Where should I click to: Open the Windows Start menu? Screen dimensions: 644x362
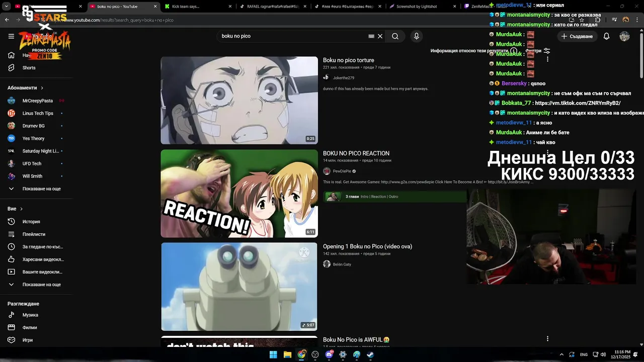click(273, 354)
